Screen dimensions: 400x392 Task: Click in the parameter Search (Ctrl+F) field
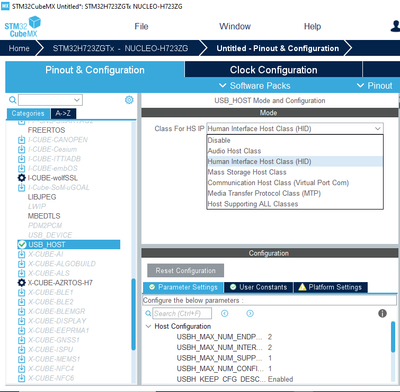(182, 313)
